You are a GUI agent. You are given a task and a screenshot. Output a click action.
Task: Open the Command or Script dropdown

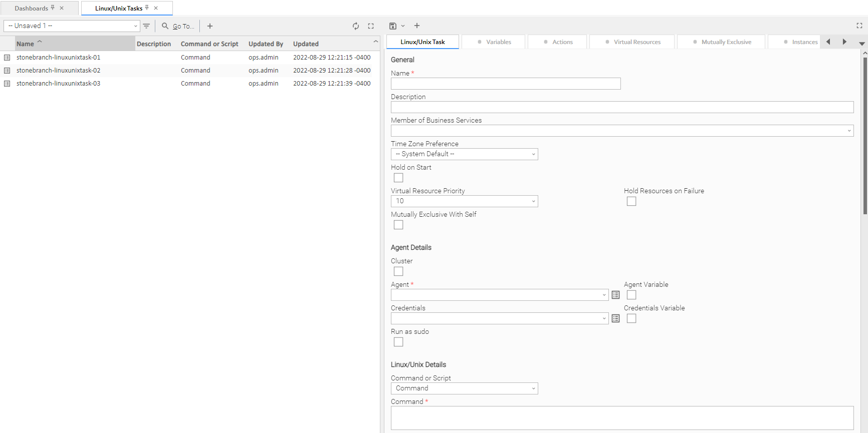tap(464, 388)
